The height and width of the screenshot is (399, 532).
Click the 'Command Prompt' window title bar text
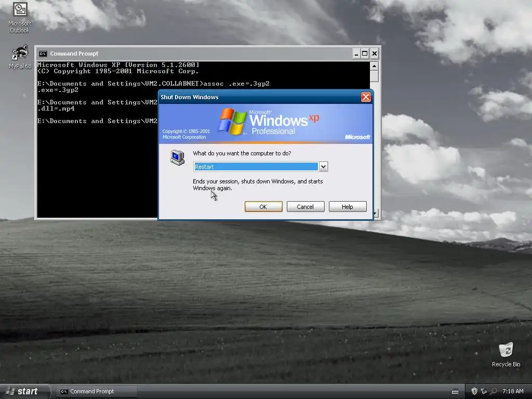point(74,54)
